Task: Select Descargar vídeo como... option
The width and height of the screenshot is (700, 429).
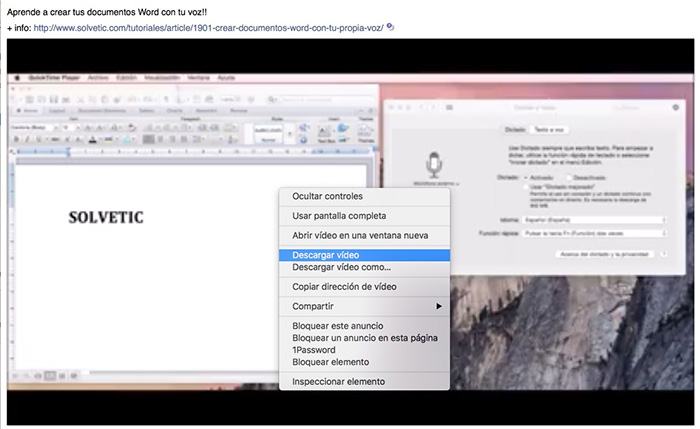Action: tap(364, 267)
